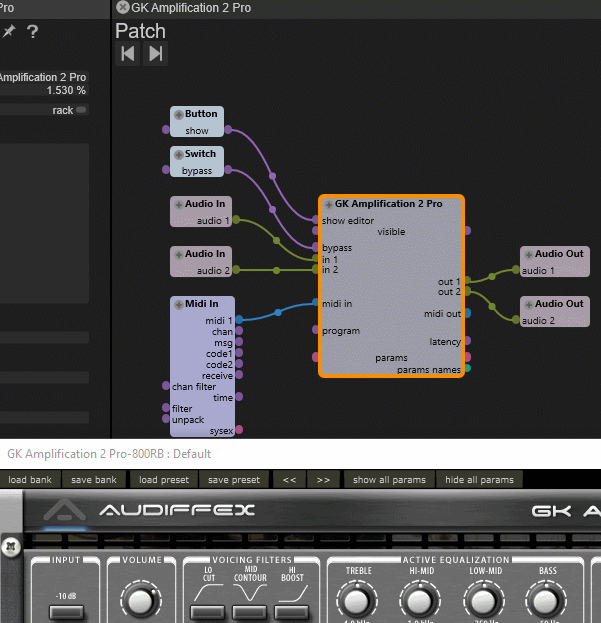
Task: Expand the Audio Out audio 1 module
Action: click(529, 255)
